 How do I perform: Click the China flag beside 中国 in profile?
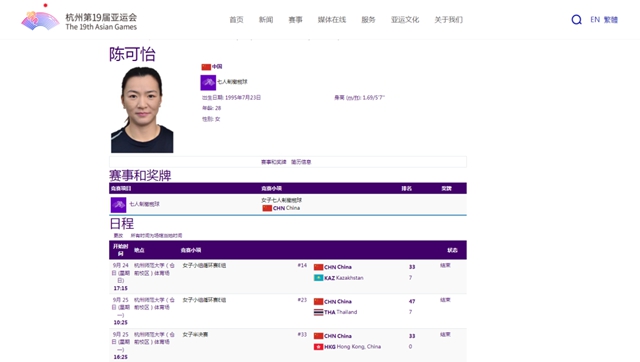[x=206, y=67]
